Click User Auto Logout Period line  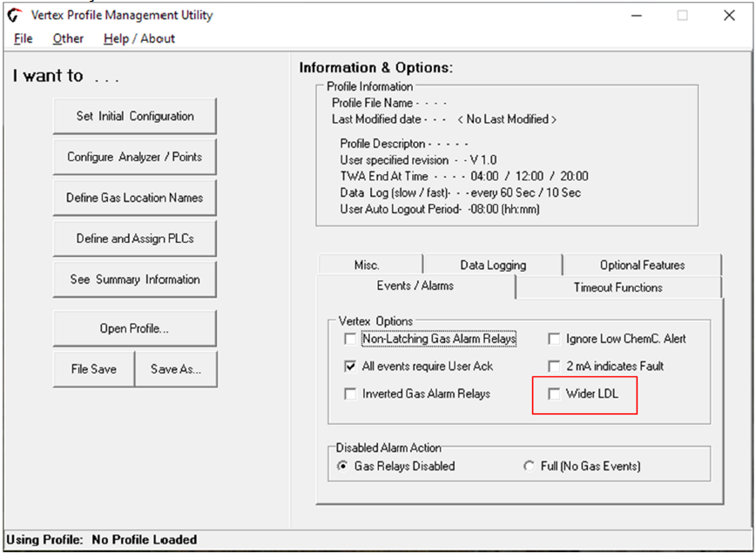tap(440, 209)
